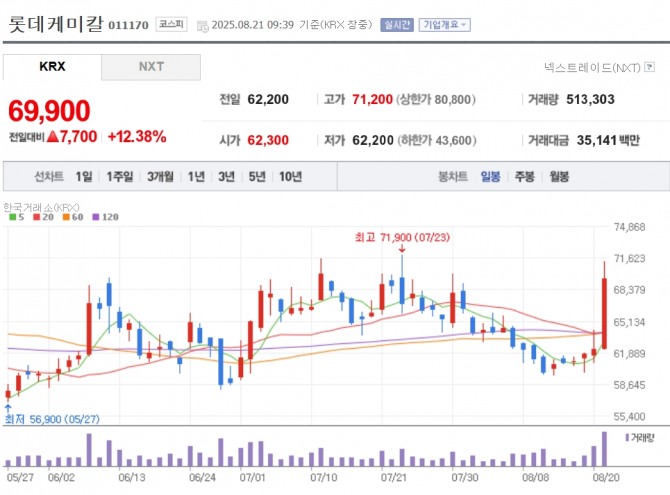Click the 롯데케미칼 stock title

click(56, 23)
